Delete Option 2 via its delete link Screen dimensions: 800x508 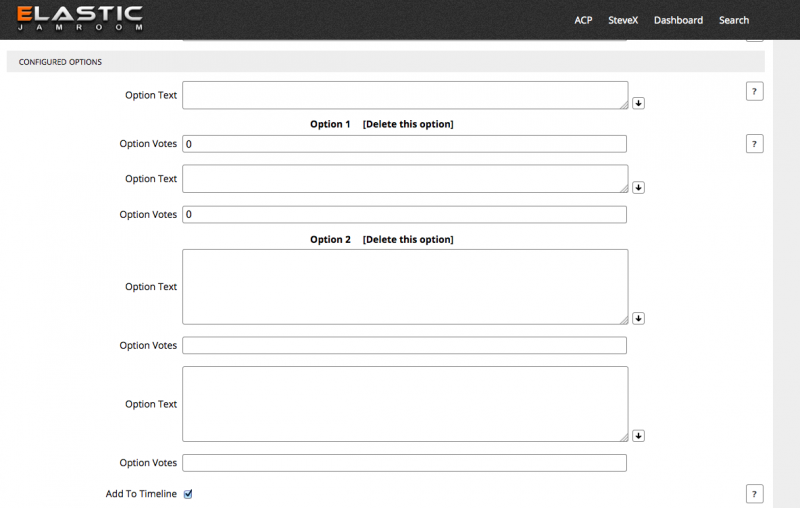tap(407, 240)
